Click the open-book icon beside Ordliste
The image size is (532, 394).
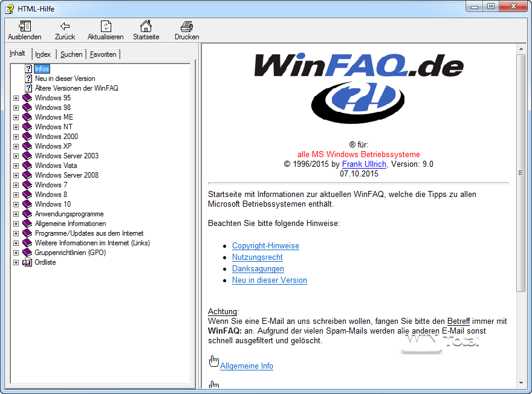point(27,262)
